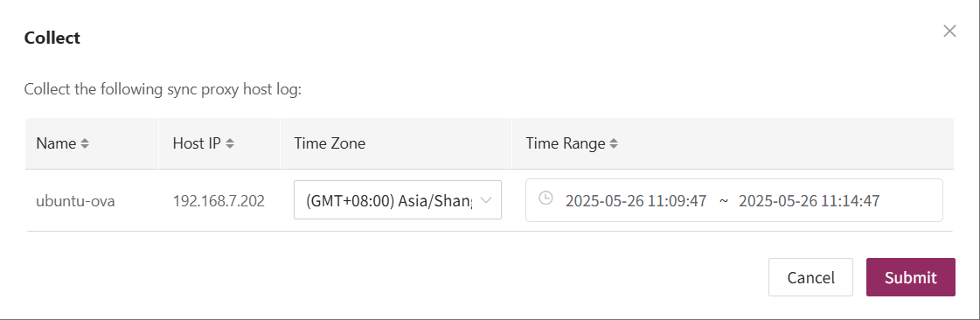Click the Host IP column header label

pos(197,143)
